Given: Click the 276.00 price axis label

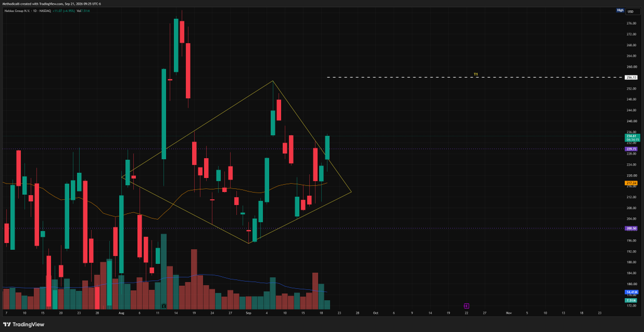Looking at the screenshot, I should coord(631,24).
